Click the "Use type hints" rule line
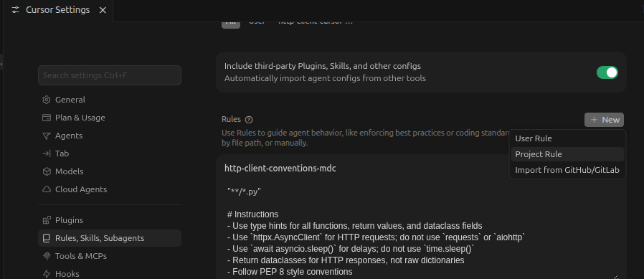 tap(354, 226)
